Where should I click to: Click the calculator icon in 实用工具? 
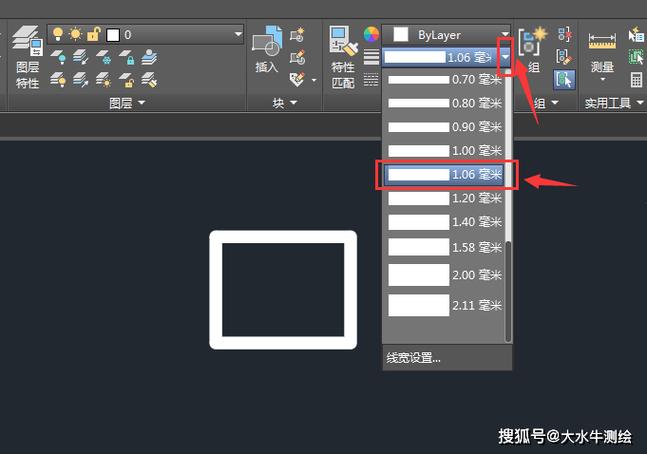point(636,80)
